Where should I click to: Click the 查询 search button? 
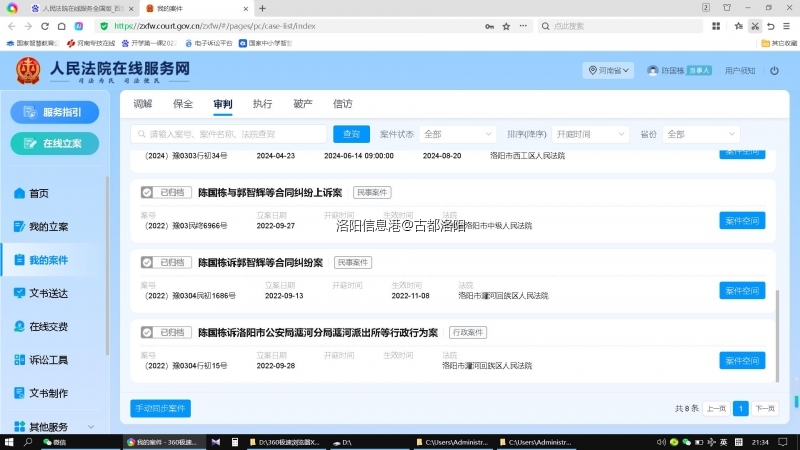(352, 134)
